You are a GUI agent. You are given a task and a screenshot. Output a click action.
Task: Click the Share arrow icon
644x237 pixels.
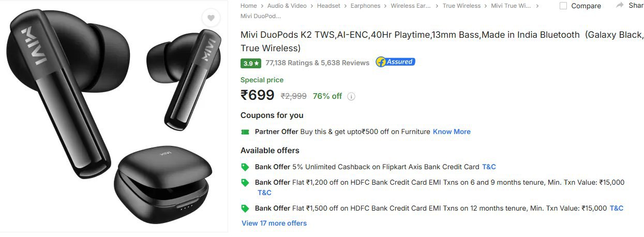(620, 5)
